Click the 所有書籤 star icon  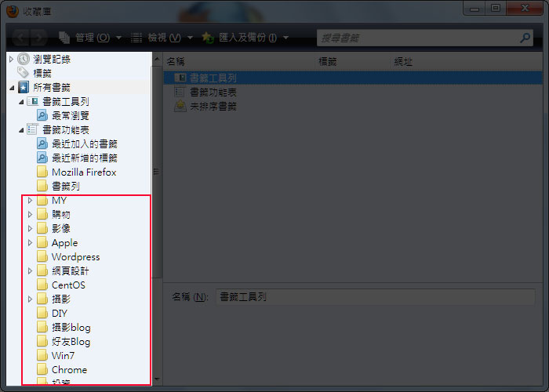pyautogui.click(x=23, y=87)
